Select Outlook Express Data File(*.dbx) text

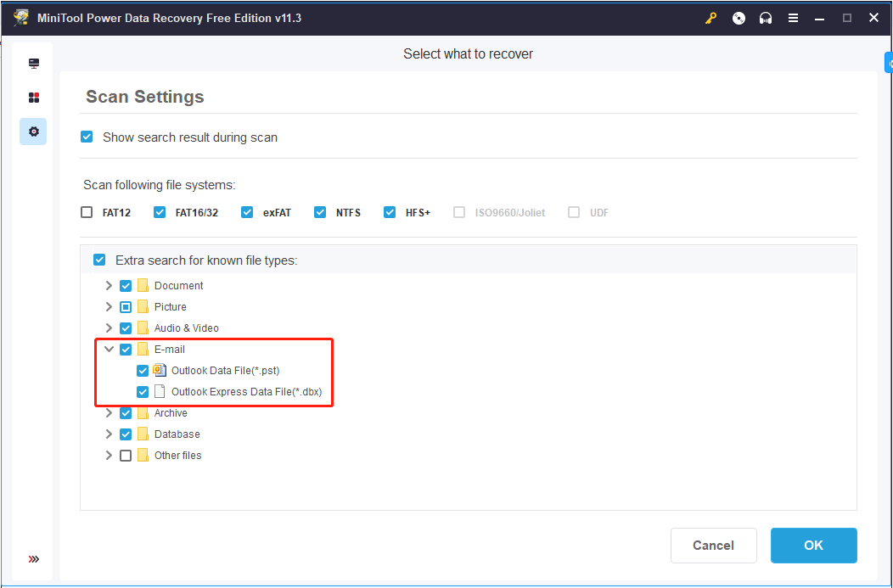coord(247,392)
